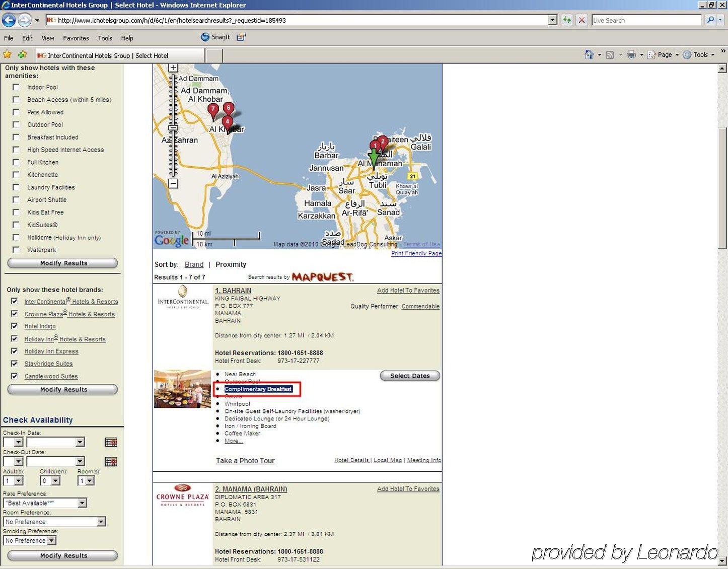
Task: Click the hotel breakfast buffet thumbnail
Action: coord(182,389)
